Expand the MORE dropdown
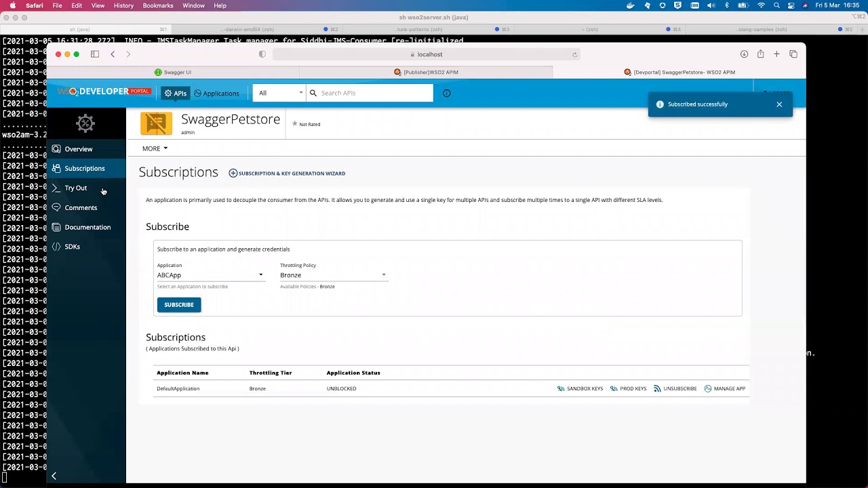Image resolution: width=868 pixels, height=488 pixels. [155, 148]
